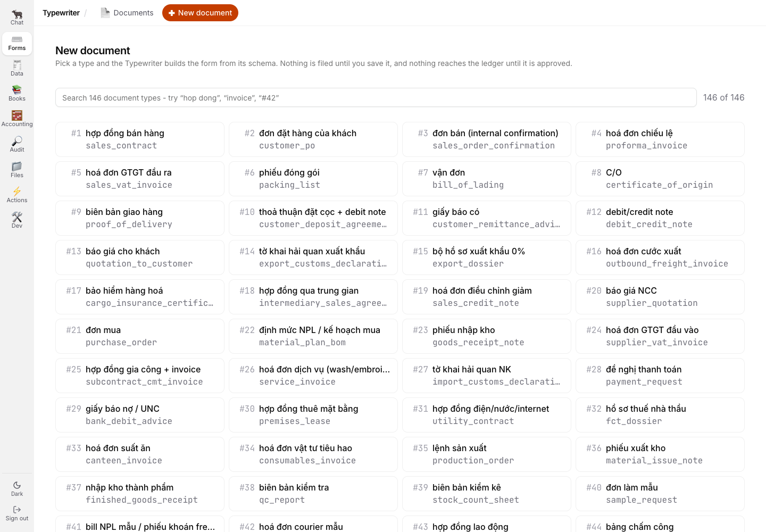The width and height of the screenshot is (766, 532).
Task: Choose #39 biên bản kiểm kê card
Action: tap(487, 494)
